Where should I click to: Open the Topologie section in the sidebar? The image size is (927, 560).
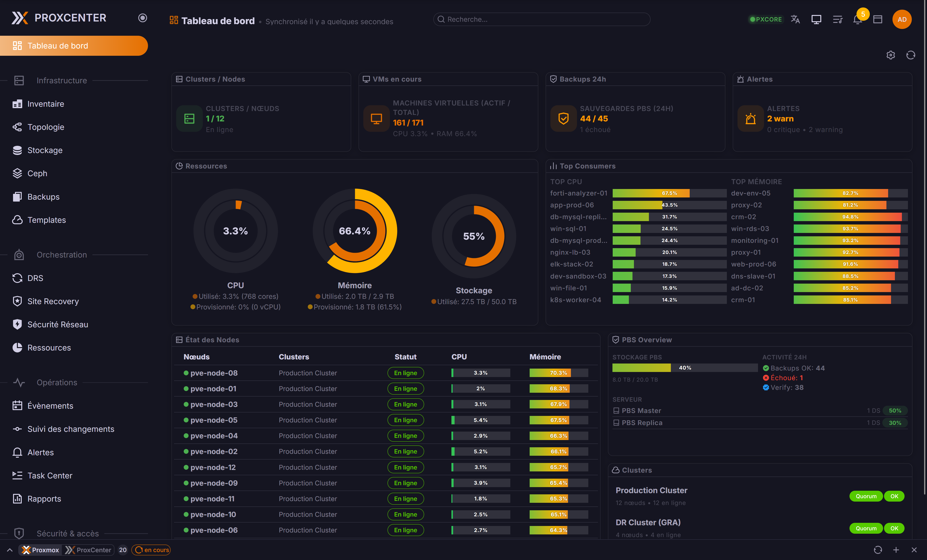pyautogui.click(x=46, y=127)
